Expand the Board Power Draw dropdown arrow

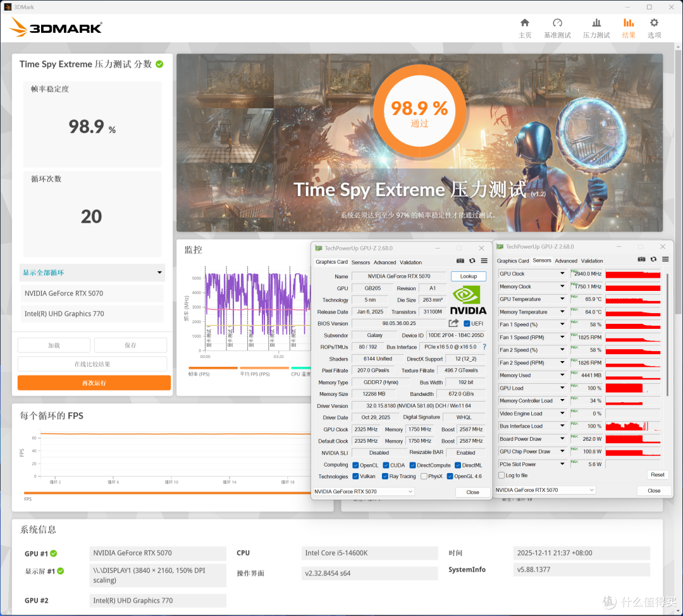point(562,439)
